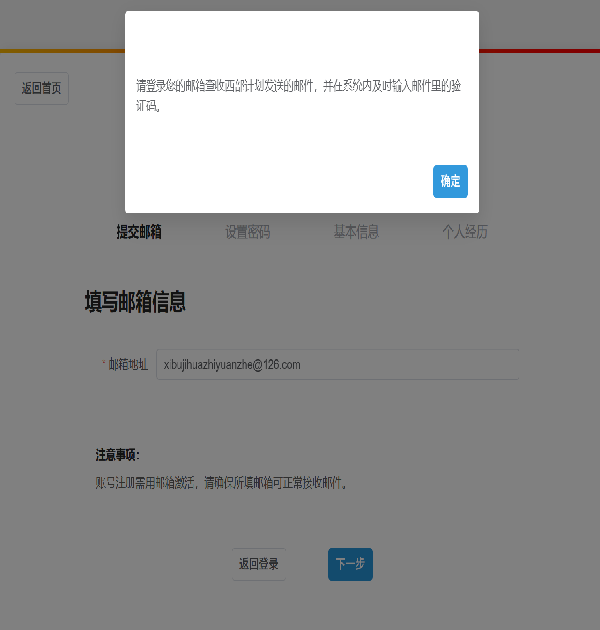Click the red header stripe right of dialog
Viewport: 600px width, 630px height.
pos(540,50)
